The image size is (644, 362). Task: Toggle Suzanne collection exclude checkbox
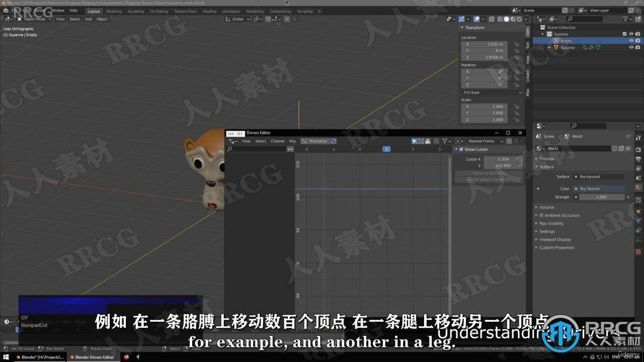point(625,34)
